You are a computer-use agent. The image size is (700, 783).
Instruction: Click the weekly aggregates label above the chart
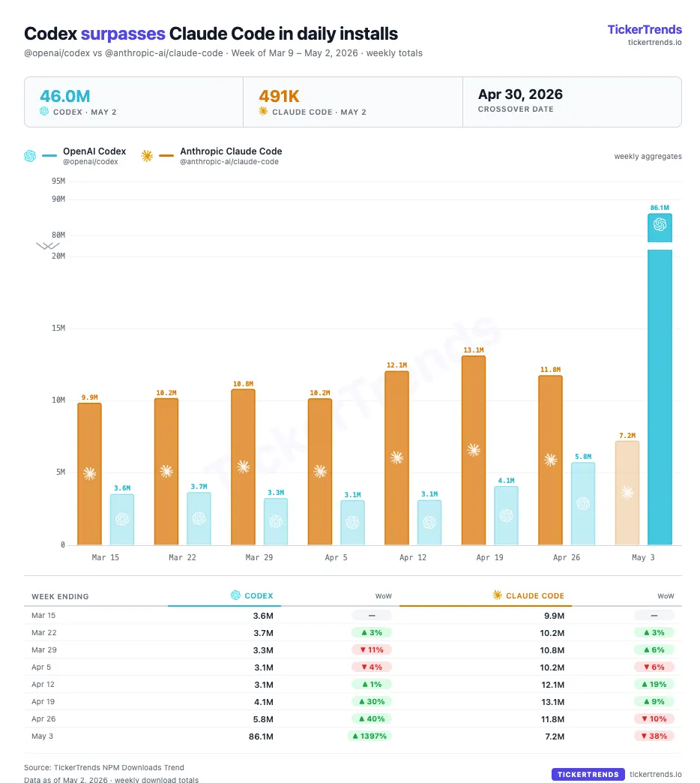pos(648,156)
